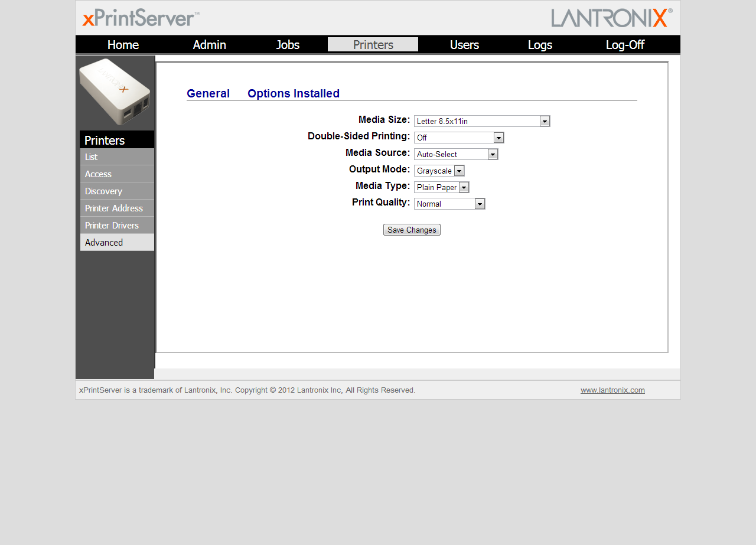The height and width of the screenshot is (545, 756).
Task: Click the Media Size label
Action: point(384,120)
